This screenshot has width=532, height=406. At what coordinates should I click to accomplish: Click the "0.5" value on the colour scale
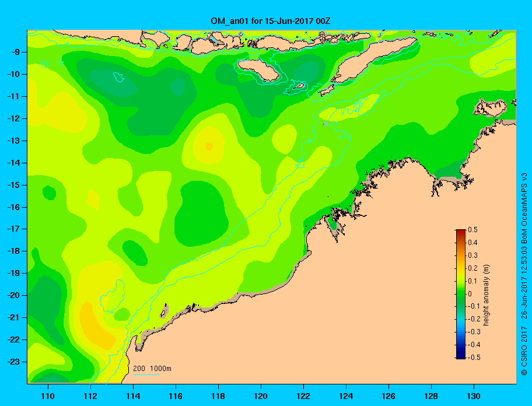click(x=473, y=230)
